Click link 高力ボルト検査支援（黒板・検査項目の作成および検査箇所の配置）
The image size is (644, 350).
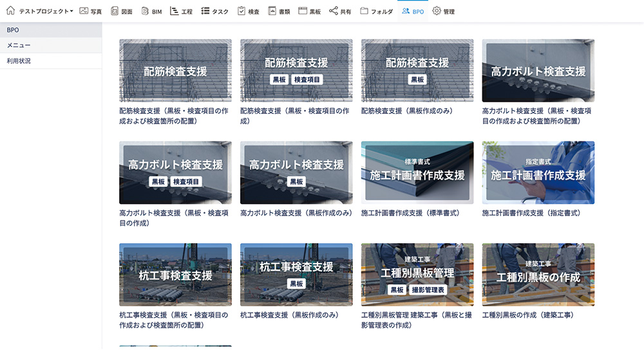click(x=537, y=116)
